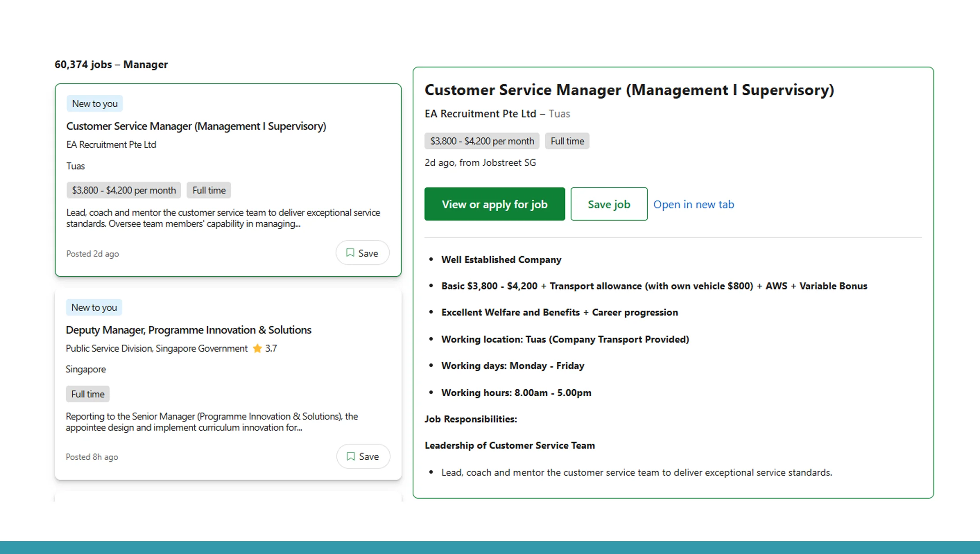The width and height of the screenshot is (980, 554).
Task: Click the '60,374 jobs – Manager' results heading
Action: tap(111, 64)
